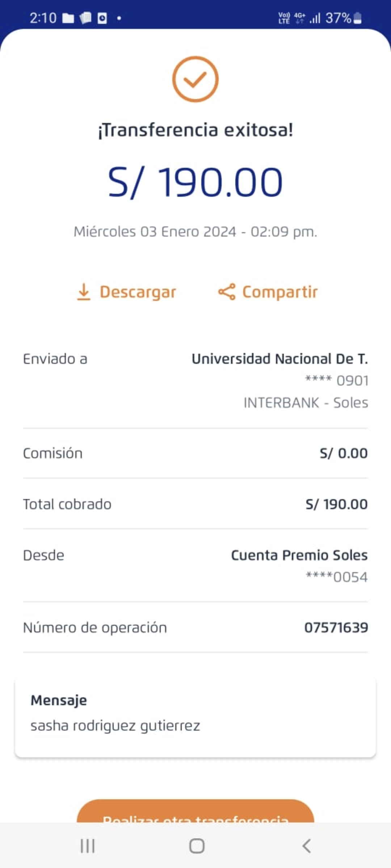Click the Compartir link
The height and width of the screenshot is (868, 391).
point(280,292)
